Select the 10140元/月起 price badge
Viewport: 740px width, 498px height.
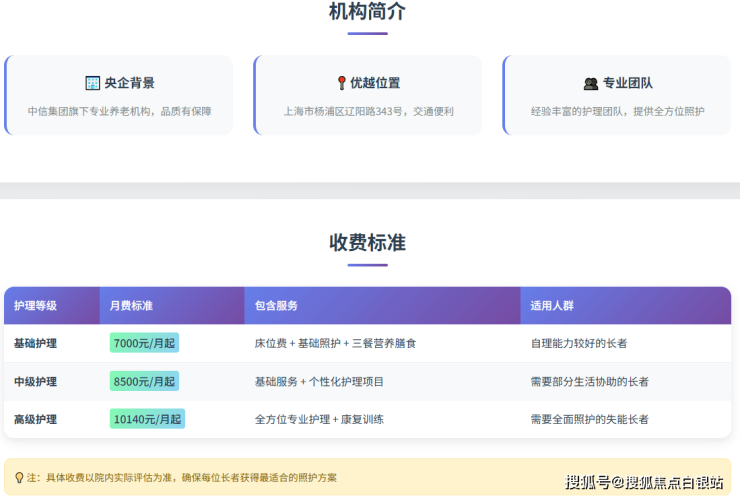coord(147,419)
